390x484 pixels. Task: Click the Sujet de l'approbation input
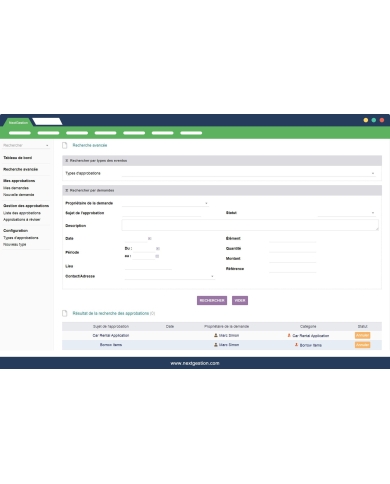(x=161, y=213)
